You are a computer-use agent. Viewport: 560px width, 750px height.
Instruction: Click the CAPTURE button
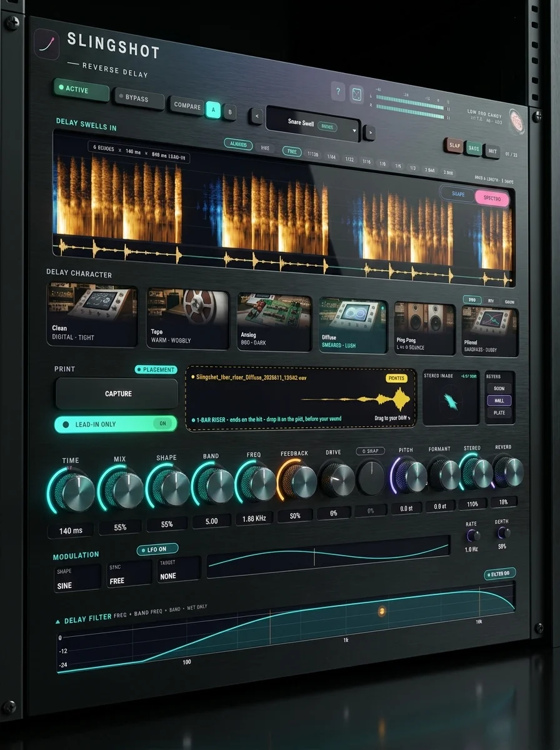point(118,394)
